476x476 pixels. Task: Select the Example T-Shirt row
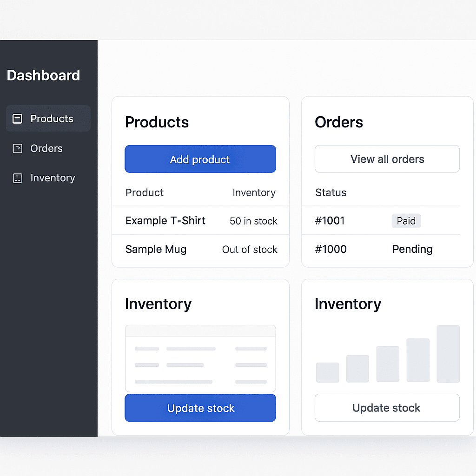pos(200,221)
